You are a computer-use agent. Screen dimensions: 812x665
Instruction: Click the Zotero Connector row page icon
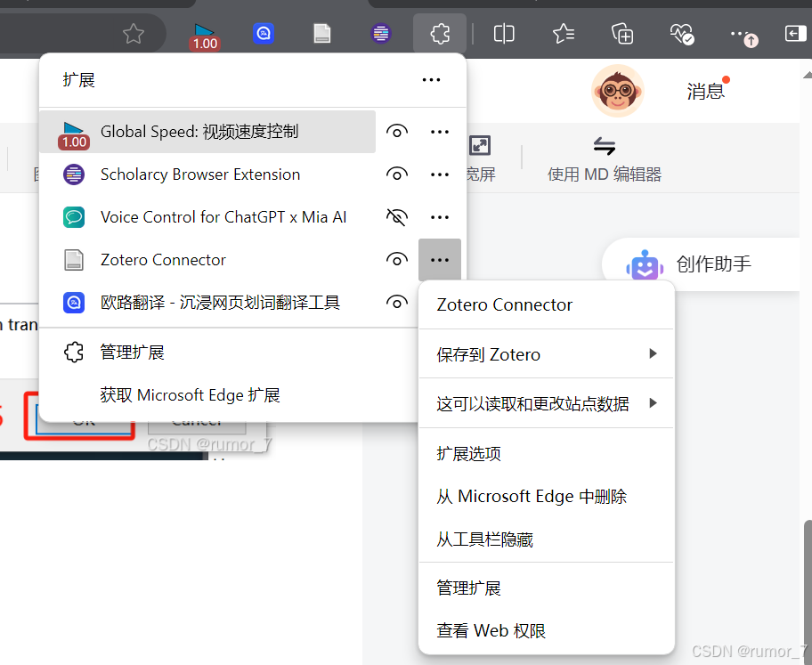74,259
